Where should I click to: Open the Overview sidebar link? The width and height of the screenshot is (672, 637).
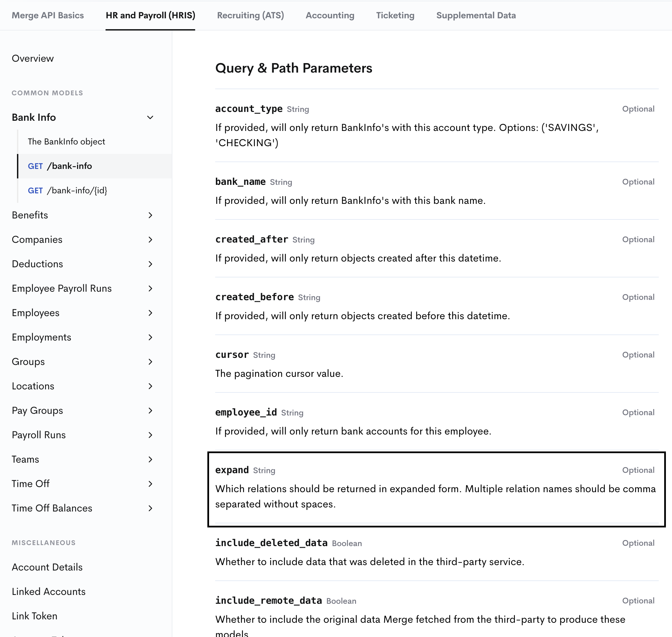(33, 58)
